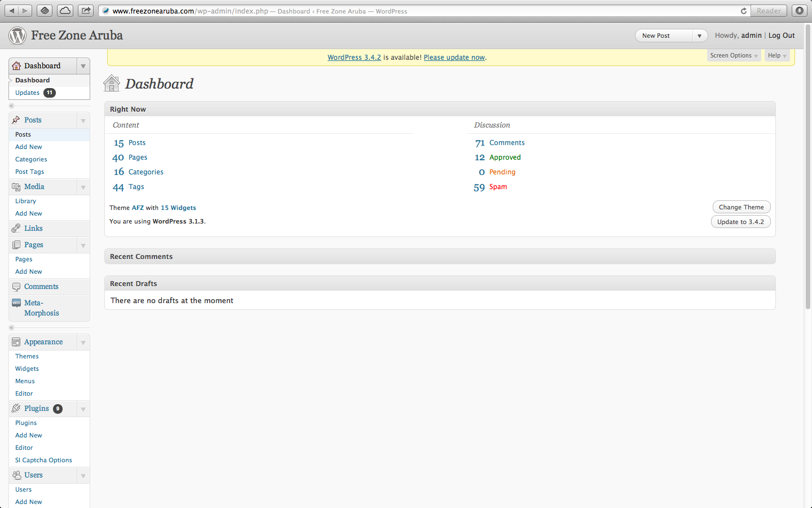This screenshot has height=508, width=812.
Task: Click the Appearance icon in sidebar
Action: pos(16,342)
